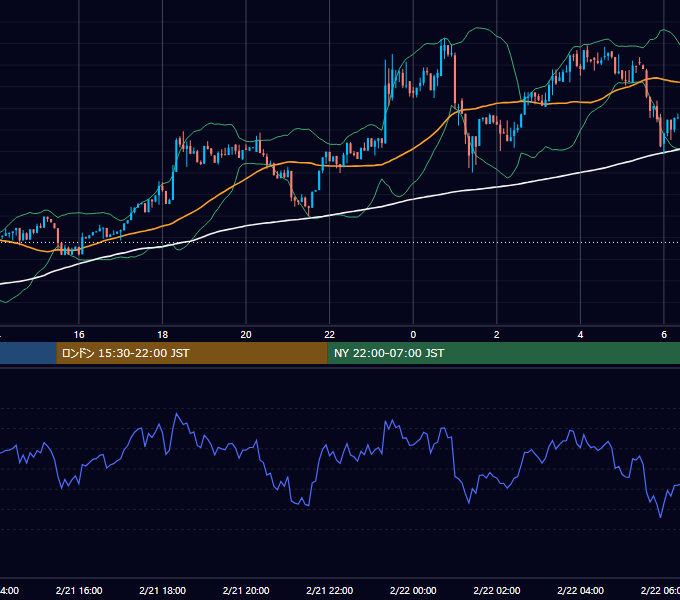Click hour label 22 on chart axis
Image resolution: width=680 pixels, height=600 pixels.
tap(330, 335)
